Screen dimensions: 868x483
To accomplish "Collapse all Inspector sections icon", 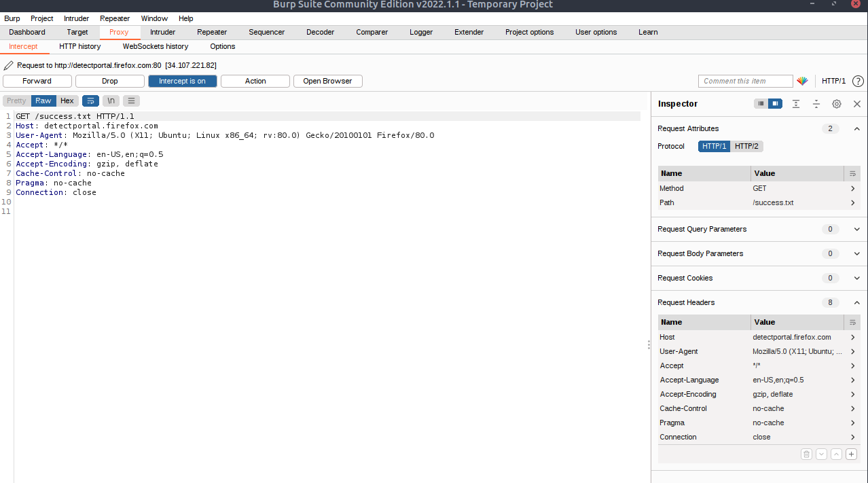I will pos(816,104).
